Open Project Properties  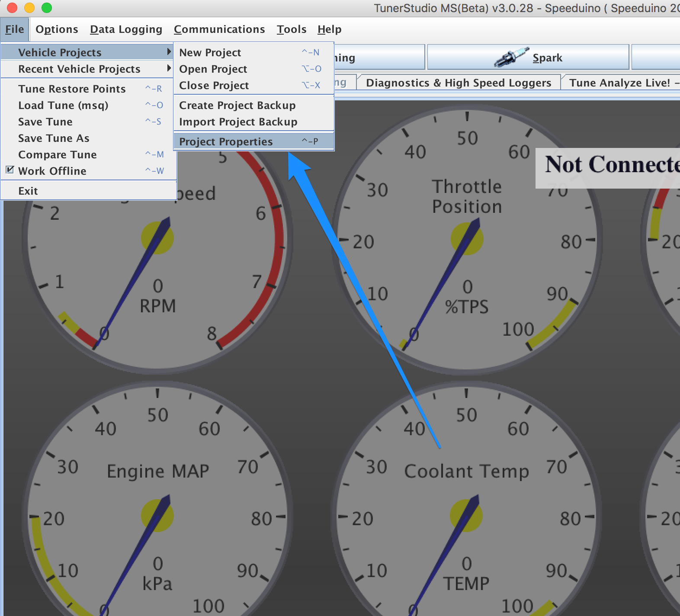point(254,141)
